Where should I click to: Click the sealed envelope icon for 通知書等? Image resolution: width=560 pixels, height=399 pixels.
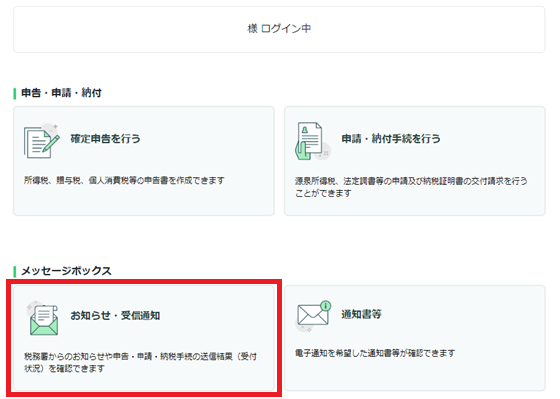pyautogui.click(x=313, y=316)
